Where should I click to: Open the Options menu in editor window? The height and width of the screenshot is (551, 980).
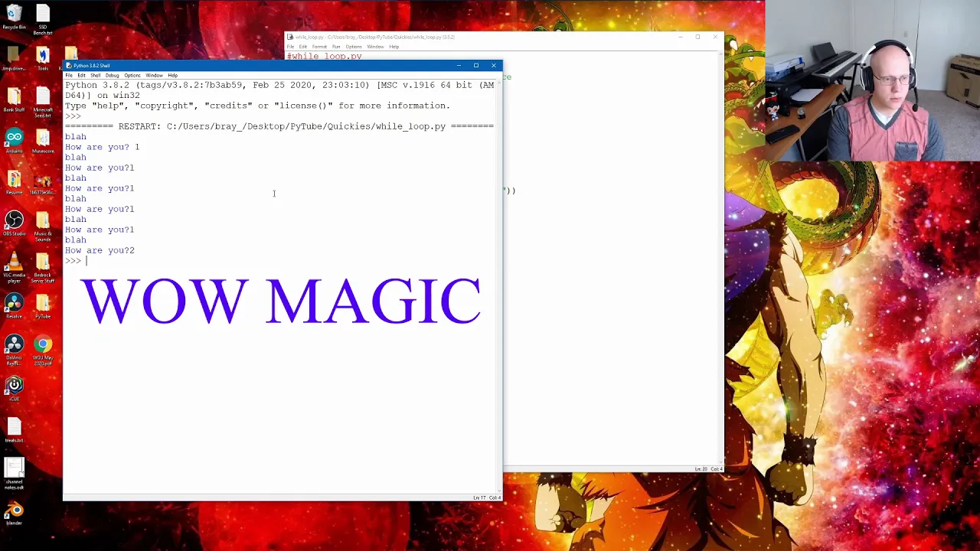[354, 47]
